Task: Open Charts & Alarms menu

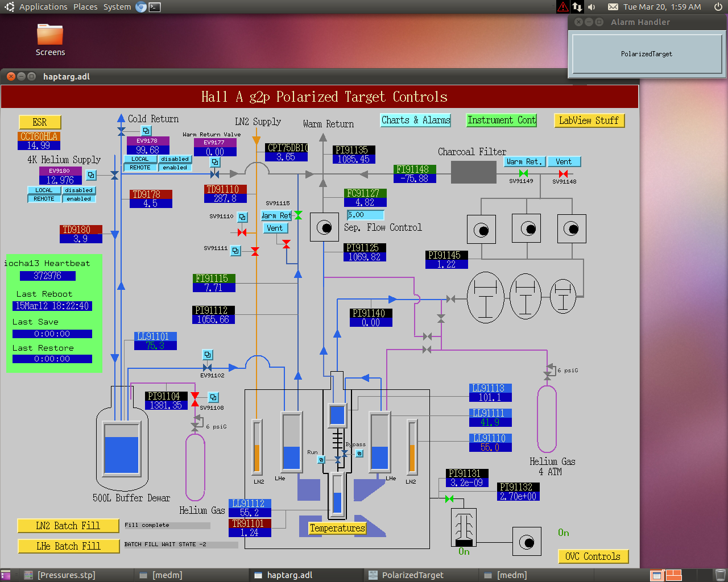Action: point(416,120)
